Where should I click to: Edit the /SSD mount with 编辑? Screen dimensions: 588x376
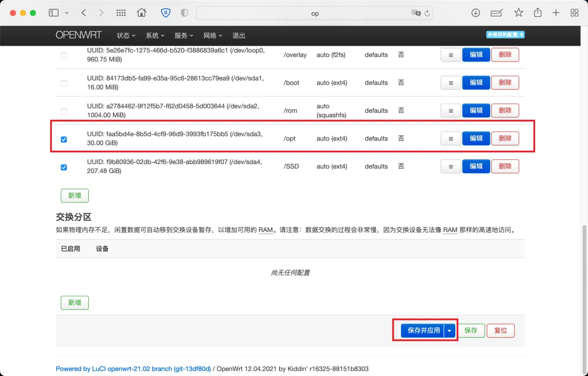coord(476,166)
